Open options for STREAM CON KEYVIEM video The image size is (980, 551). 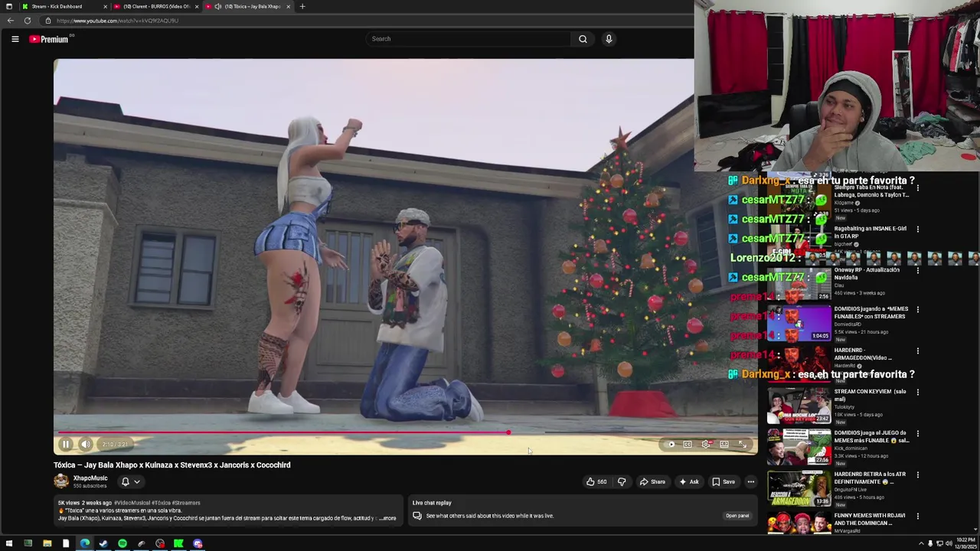click(918, 392)
